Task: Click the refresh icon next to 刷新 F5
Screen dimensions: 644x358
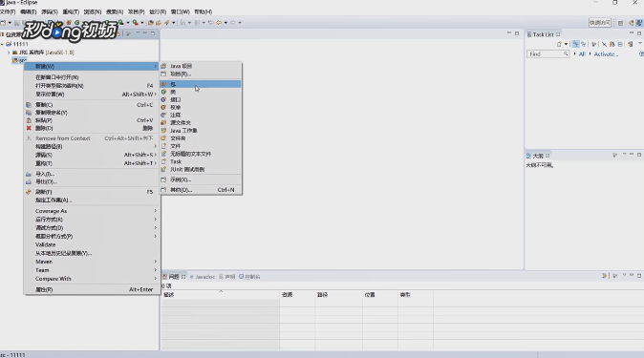Action: (29, 192)
